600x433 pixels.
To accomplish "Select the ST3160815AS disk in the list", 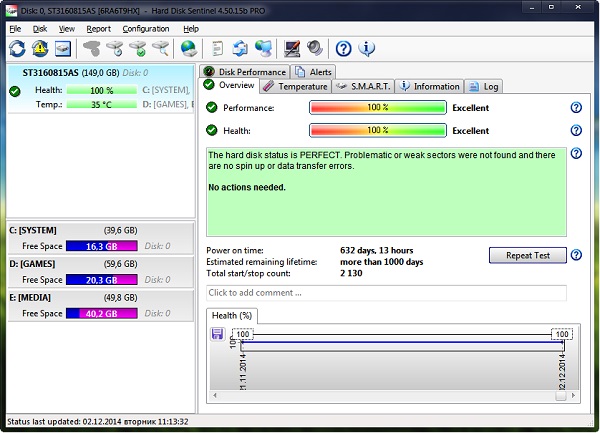I will (x=101, y=89).
